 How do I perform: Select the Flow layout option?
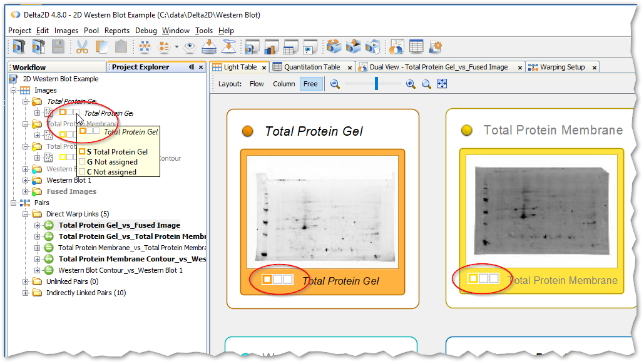click(256, 83)
